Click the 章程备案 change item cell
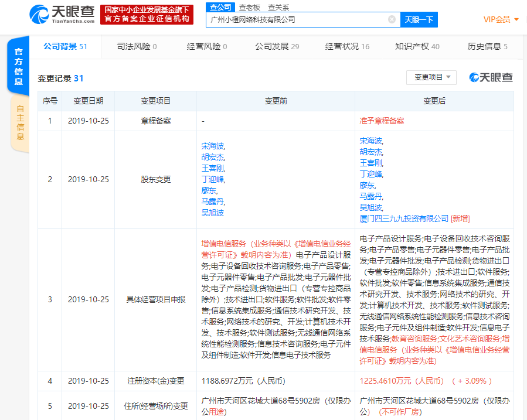Image resolution: width=527 pixels, height=420 pixels. 155,121
